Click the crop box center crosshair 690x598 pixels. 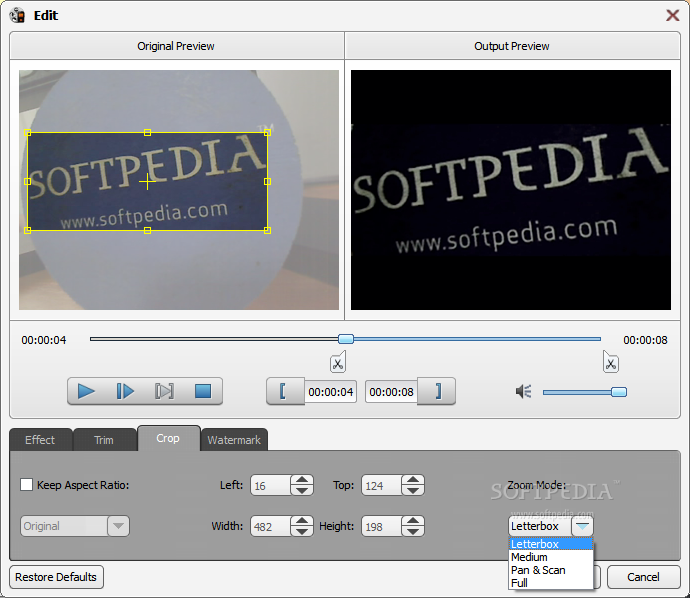click(x=147, y=181)
